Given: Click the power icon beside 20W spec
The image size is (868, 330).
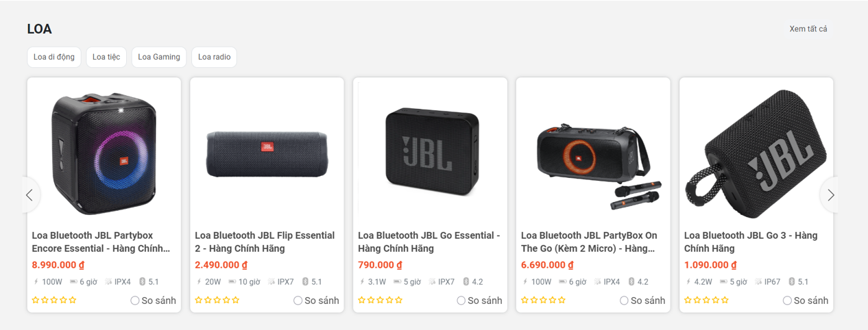Looking at the screenshot, I should pyautogui.click(x=200, y=281).
